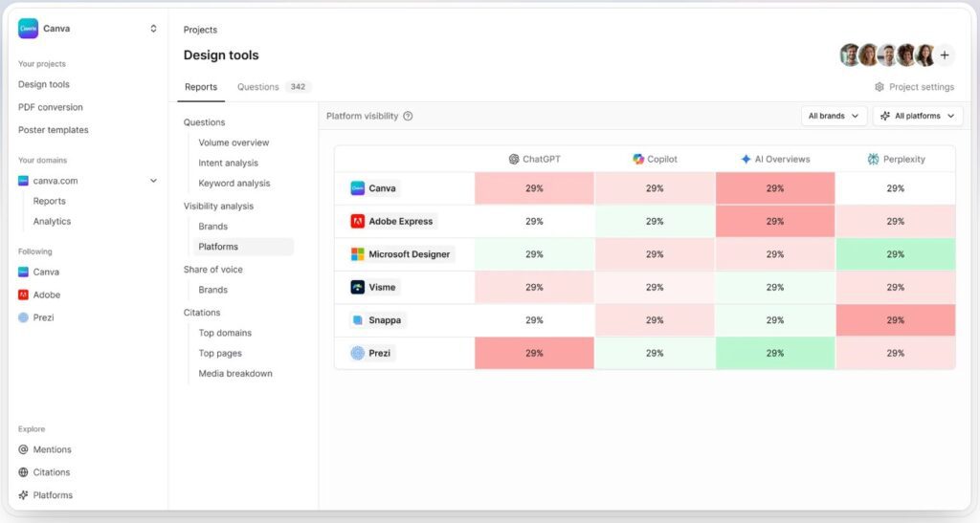Switch to the Questions tab
Screen dimensions: 980x523
[258, 87]
